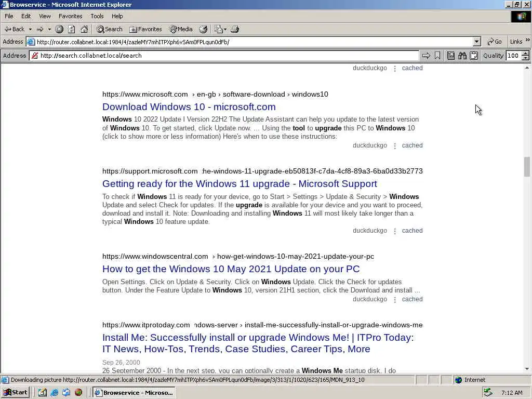Click the scrollbar up arrow
The width and height of the screenshot is (532, 399).
(527, 68)
